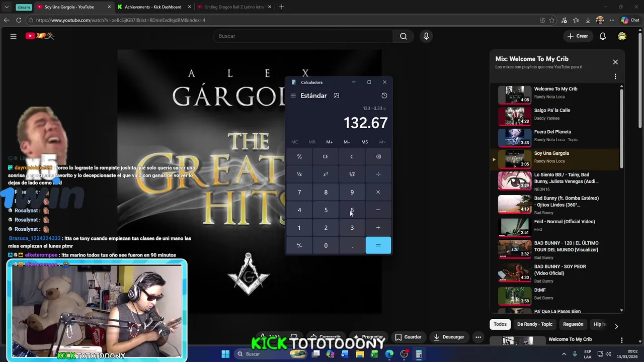644x362 pixels.
Task: Show hidden system tray icons
Action: click(x=563, y=354)
